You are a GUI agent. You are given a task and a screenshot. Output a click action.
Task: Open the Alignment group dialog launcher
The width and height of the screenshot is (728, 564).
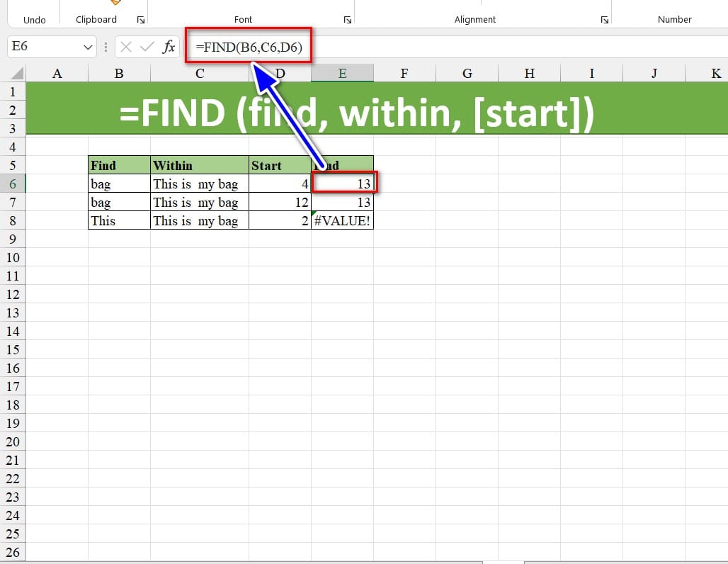coord(604,21)
